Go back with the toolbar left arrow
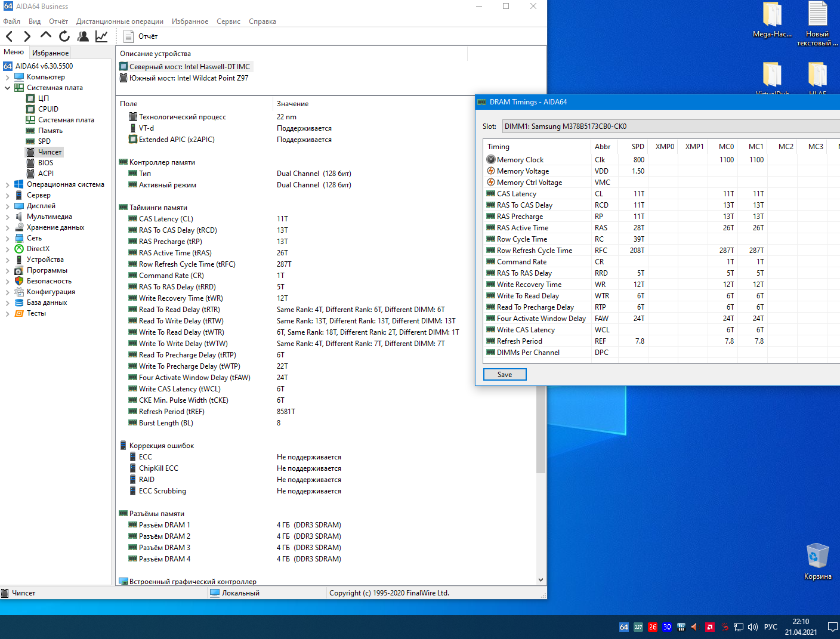840x639 pixels. [10, 36]
